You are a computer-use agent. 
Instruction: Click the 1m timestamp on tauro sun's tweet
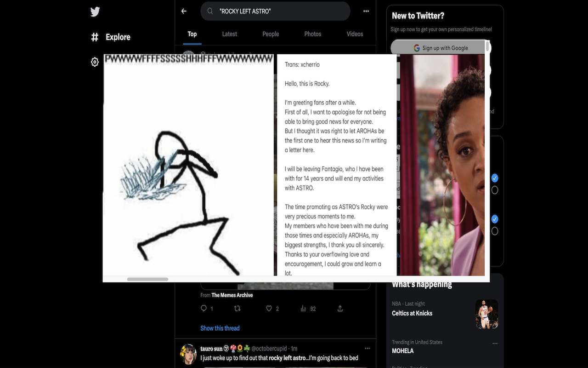pos(294,348)
